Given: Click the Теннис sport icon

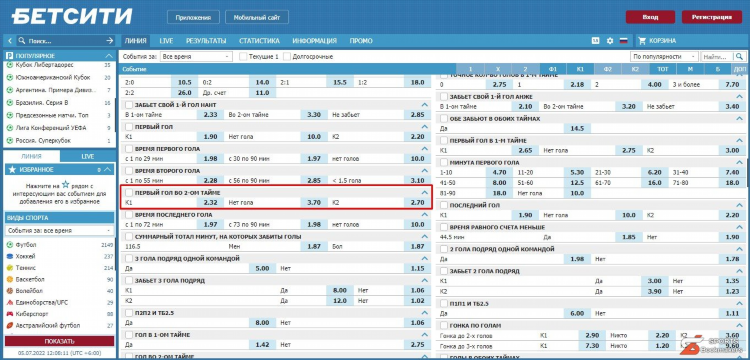Looking at the screenshot, I should 10,268.
